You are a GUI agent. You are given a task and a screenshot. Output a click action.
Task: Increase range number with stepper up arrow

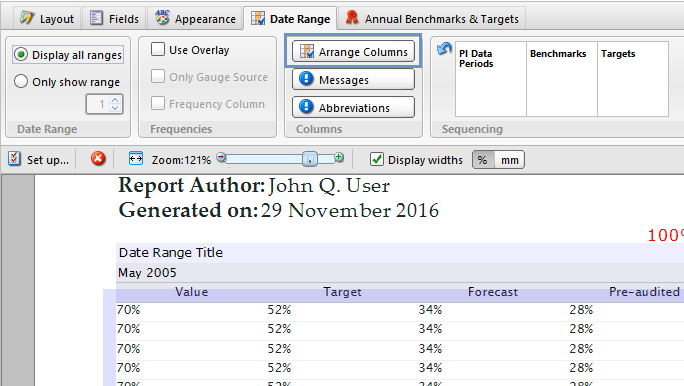pyautogui.click(x=115, y=100)
